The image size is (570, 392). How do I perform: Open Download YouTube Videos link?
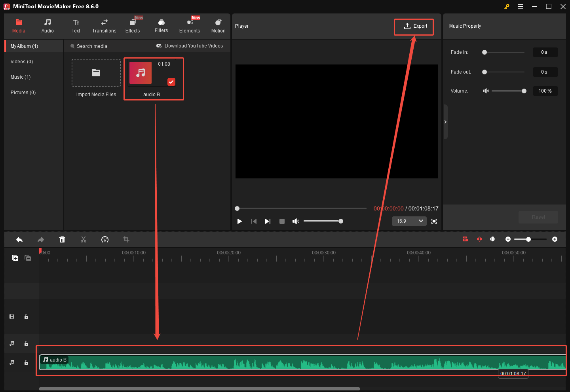tap(190, 46)
